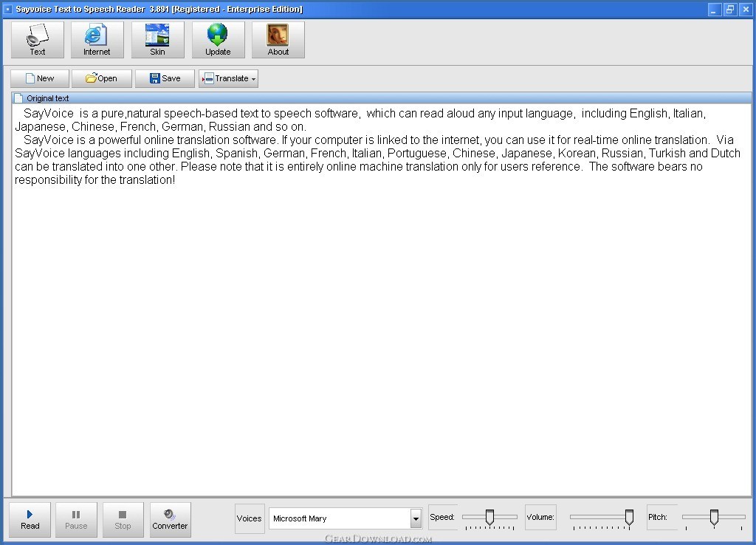Pause the speech playback

(x=76, y=519)
